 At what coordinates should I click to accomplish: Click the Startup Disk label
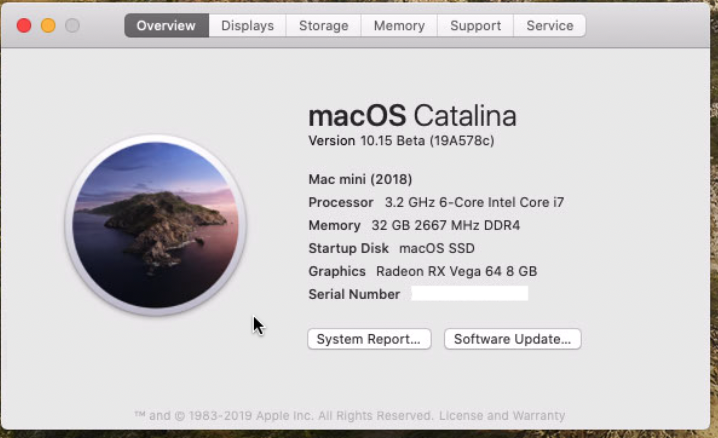click(x=348, y=249)
